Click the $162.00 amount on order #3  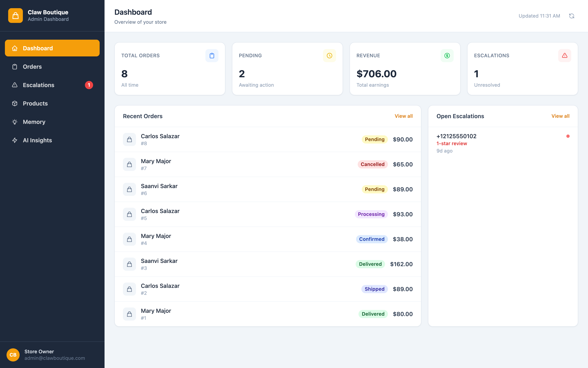(401, 264)
